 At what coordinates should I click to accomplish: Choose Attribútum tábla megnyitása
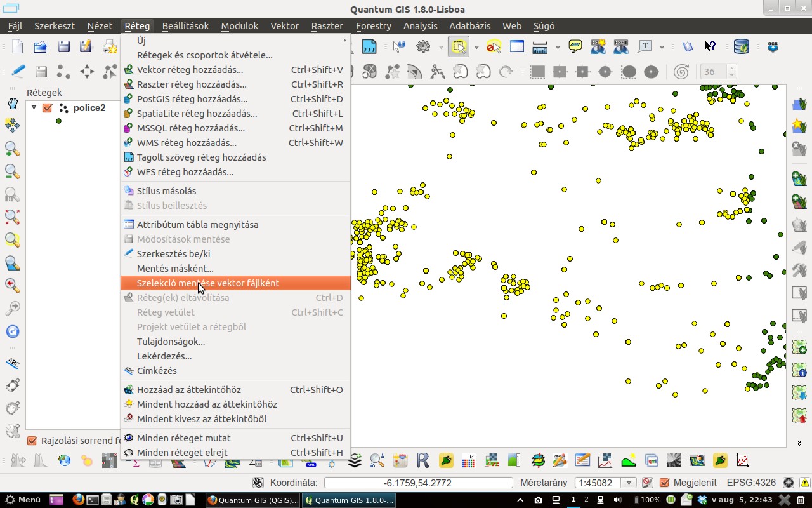235,225
